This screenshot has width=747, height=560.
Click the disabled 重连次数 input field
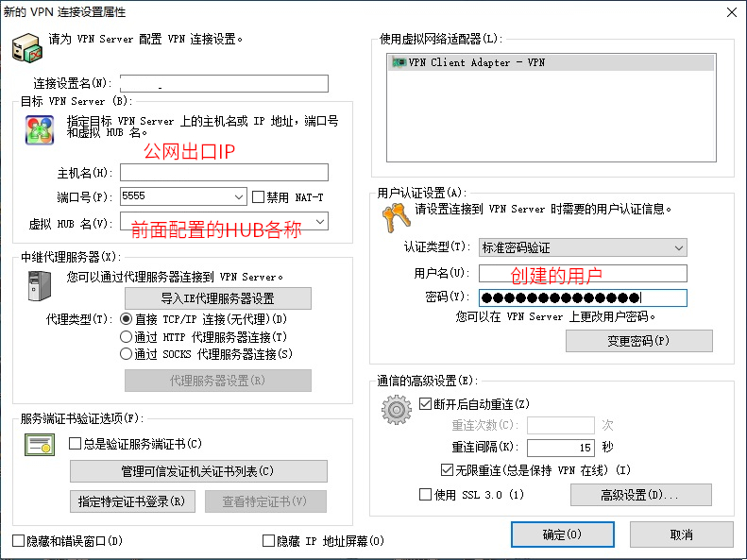tap(561, 425)
